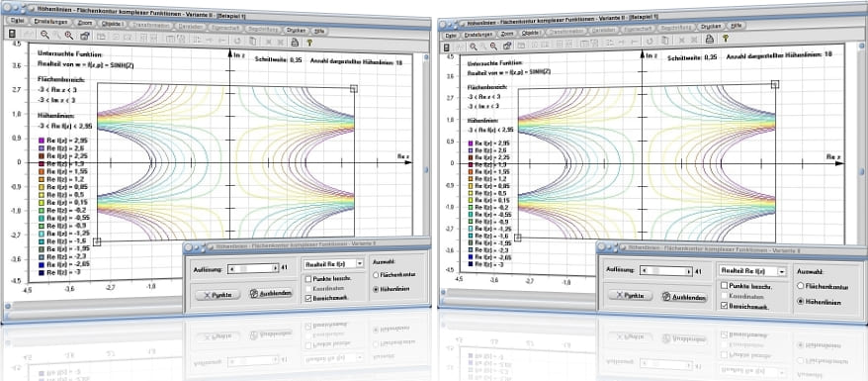Click 'Punkte' button in right dialog

click(631, 295)
